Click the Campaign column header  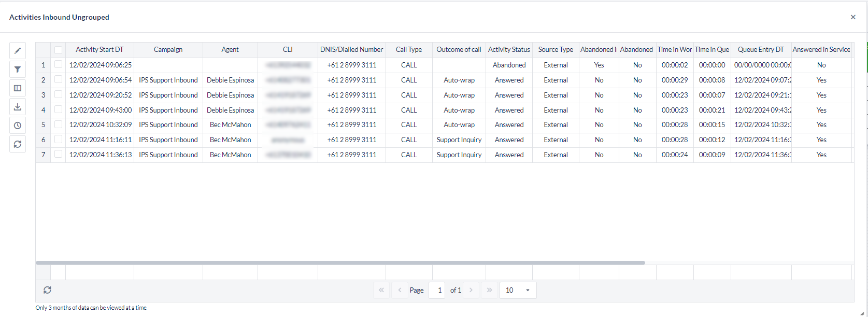(x=168, y=50)
